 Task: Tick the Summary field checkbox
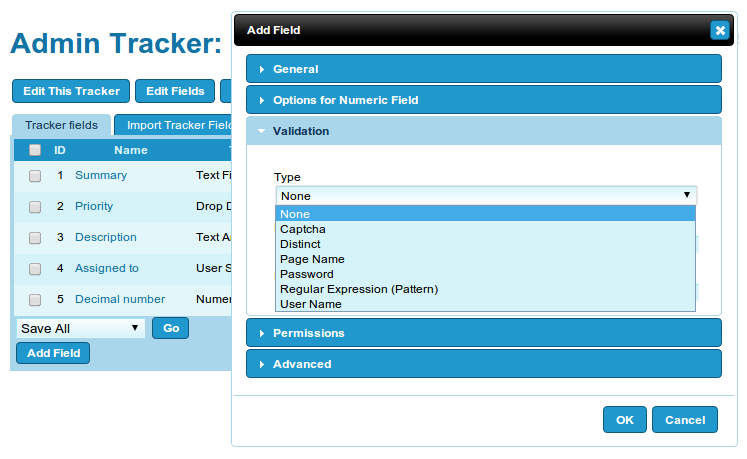click(x=35, y=176)
